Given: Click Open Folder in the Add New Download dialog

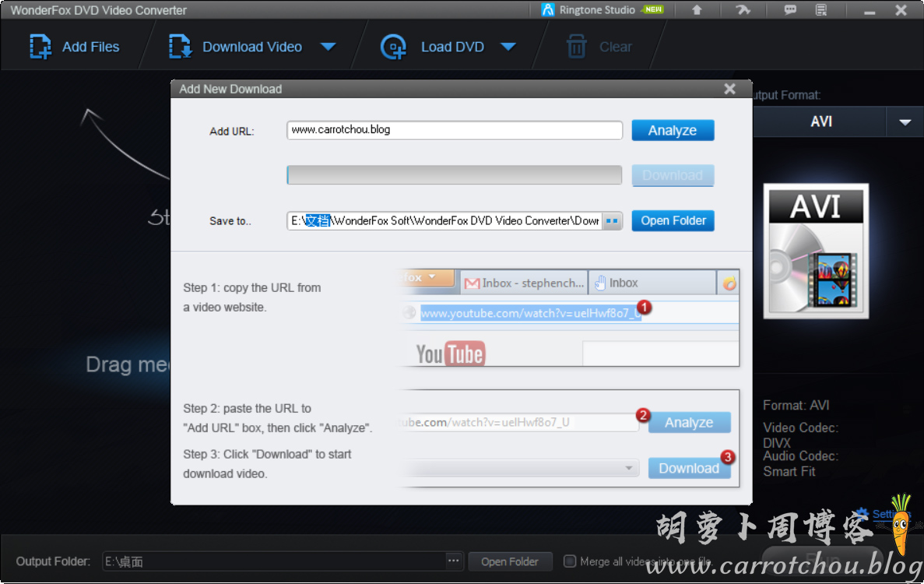Looking at the screenshot, I should coord(673,220).
